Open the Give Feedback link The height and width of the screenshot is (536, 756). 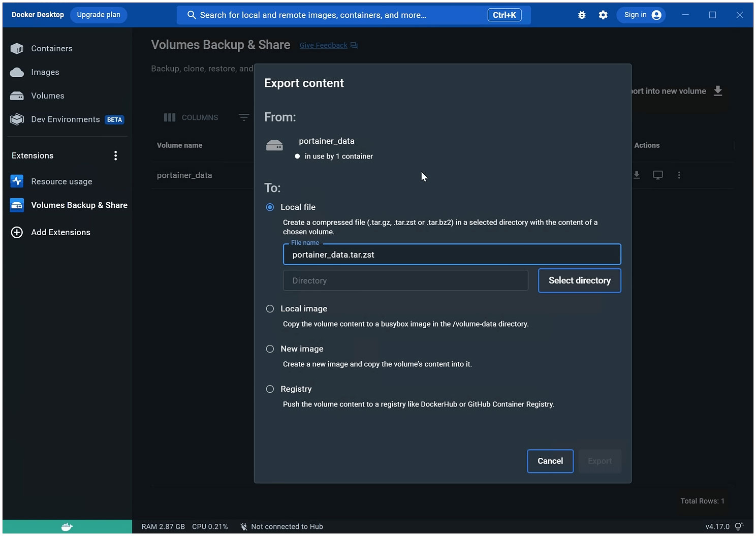point(328,45)
